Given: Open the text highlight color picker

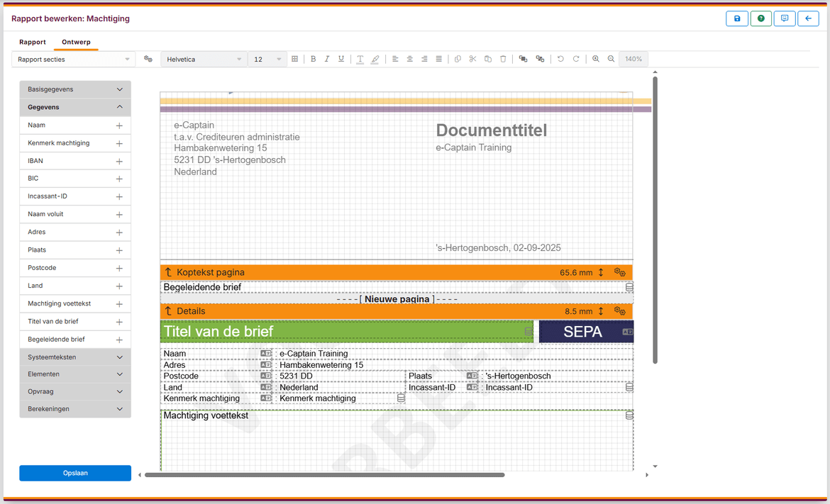Looking at the screenshot, I should (x=375, y=60).
